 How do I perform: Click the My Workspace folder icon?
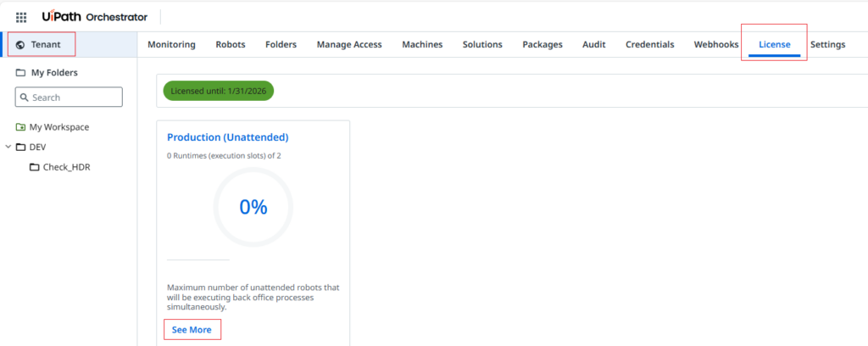(x=20, y=127)
